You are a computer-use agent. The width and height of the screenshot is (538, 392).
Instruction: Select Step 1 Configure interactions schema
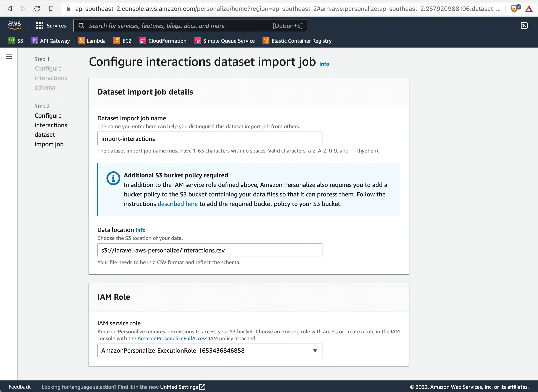pos(51,78)
